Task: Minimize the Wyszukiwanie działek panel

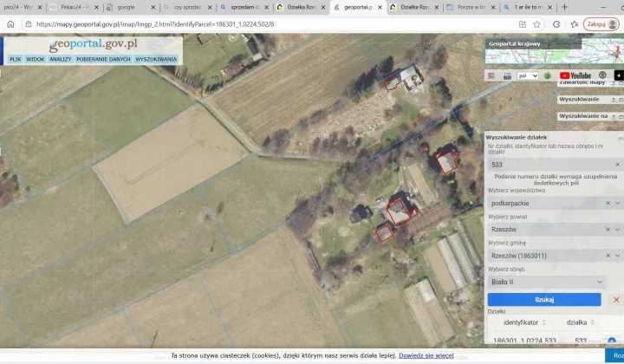Action: (x=620, y=138)
